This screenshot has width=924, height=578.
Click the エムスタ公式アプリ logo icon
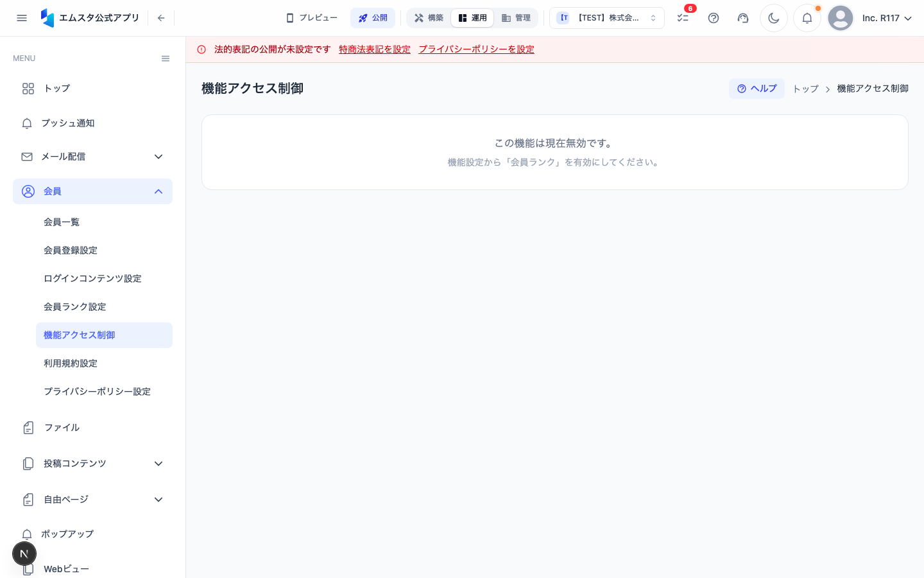[47, 18]
